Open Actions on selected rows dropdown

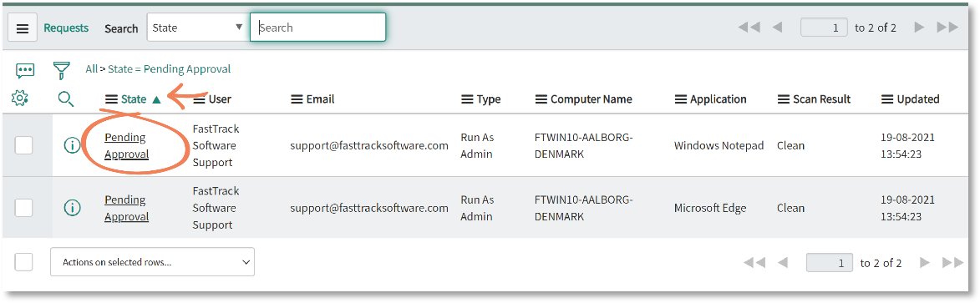[x=153, y=262]
